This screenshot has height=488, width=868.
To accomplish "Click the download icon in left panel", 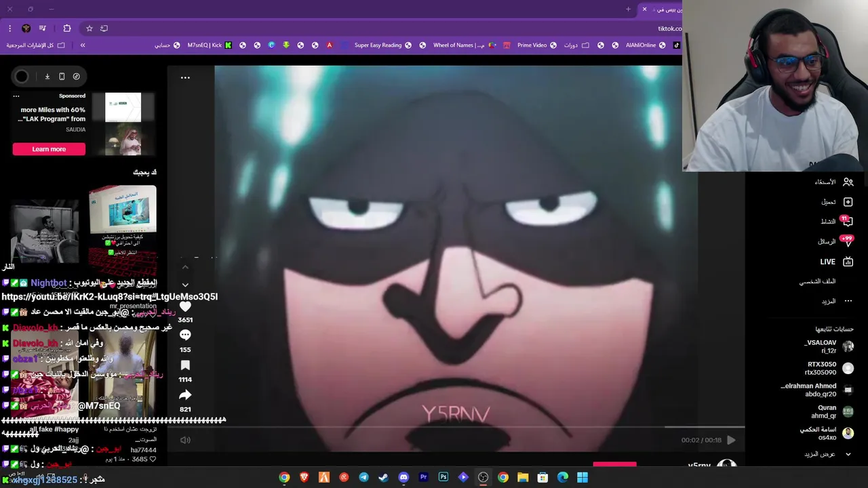I will pyautogui.click(x=47, y=77).
